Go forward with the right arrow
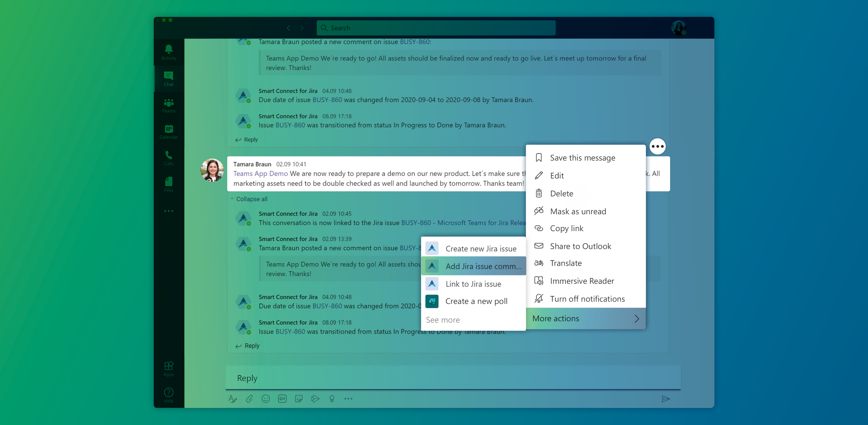The height and width of the screenshot is (425, 868). tap(302, 28)
